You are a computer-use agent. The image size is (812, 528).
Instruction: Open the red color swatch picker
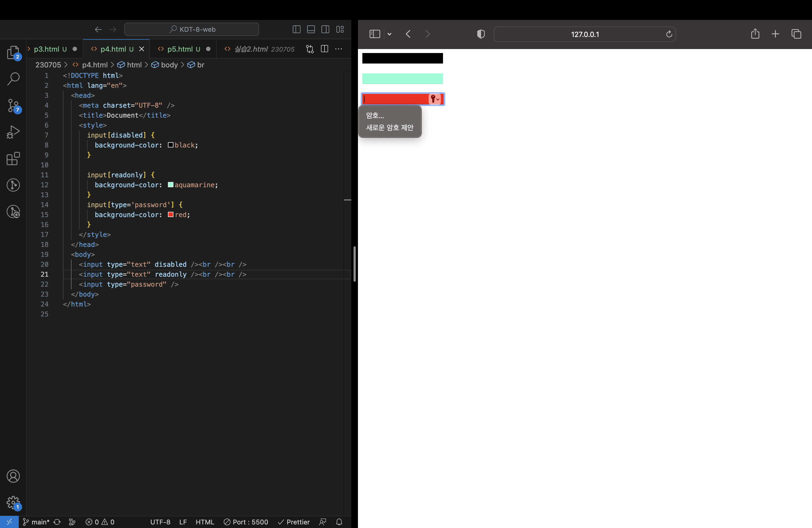coord(171,215)
